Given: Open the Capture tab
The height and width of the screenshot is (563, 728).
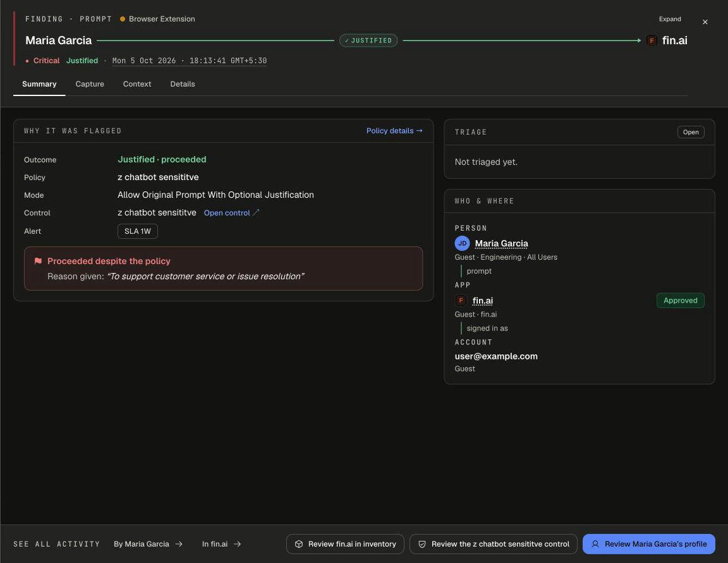Looking at the screenshot, I should coord(90,84).
